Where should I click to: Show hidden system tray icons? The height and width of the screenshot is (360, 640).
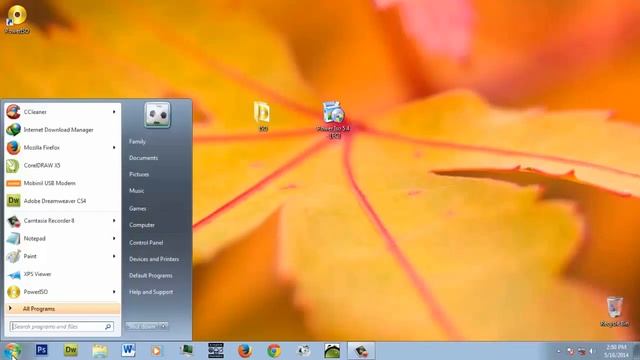coord(559,351)
